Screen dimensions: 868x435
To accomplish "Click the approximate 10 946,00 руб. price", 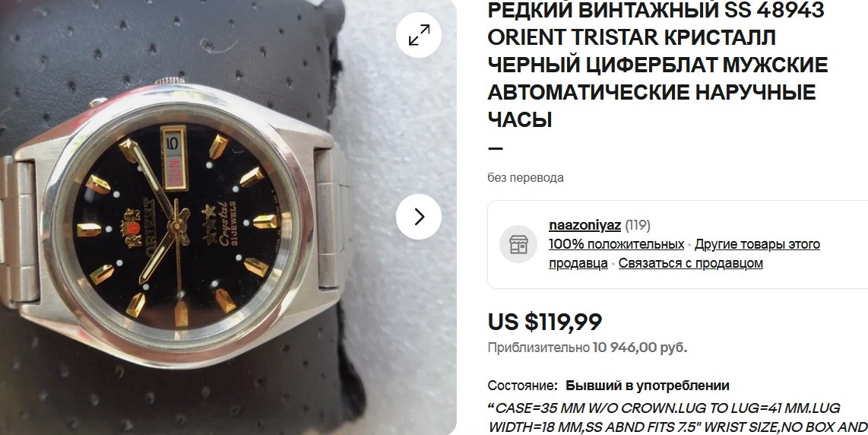I will pos(639,348).
